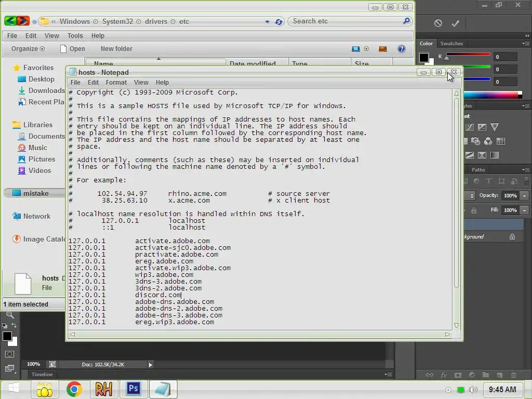Open Notepad's File menu

pyautogui.click(x=75, y=83)
